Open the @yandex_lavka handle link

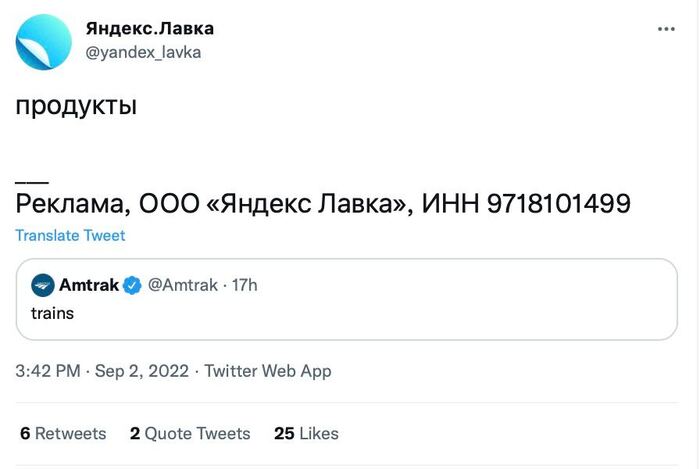143,52
